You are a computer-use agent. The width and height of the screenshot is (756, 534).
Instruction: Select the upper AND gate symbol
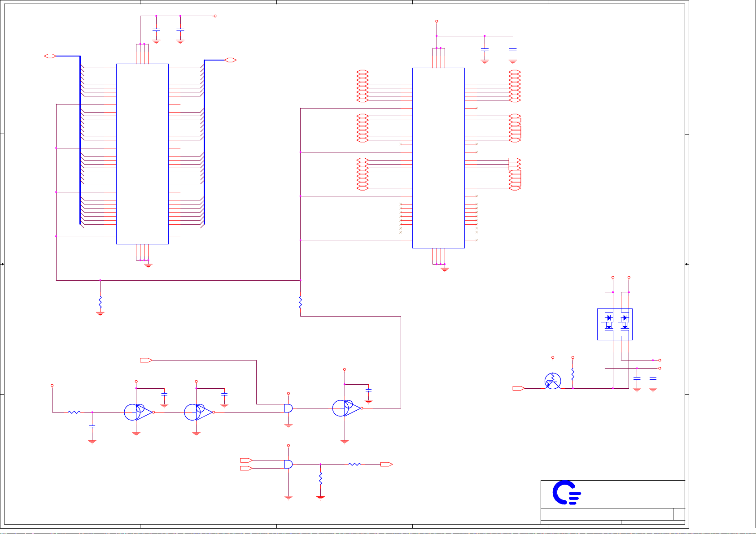pos(288,408)
